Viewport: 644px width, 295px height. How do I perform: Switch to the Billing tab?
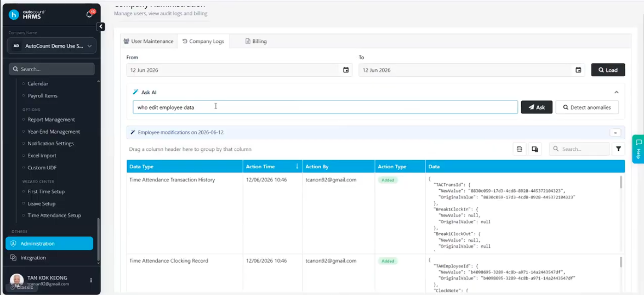(x=256, y=41)
